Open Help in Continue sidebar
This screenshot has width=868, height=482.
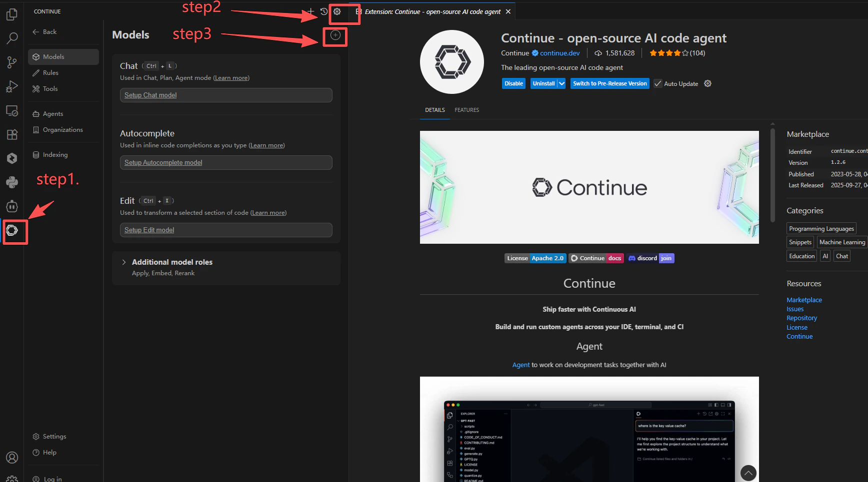coord(63,452)
